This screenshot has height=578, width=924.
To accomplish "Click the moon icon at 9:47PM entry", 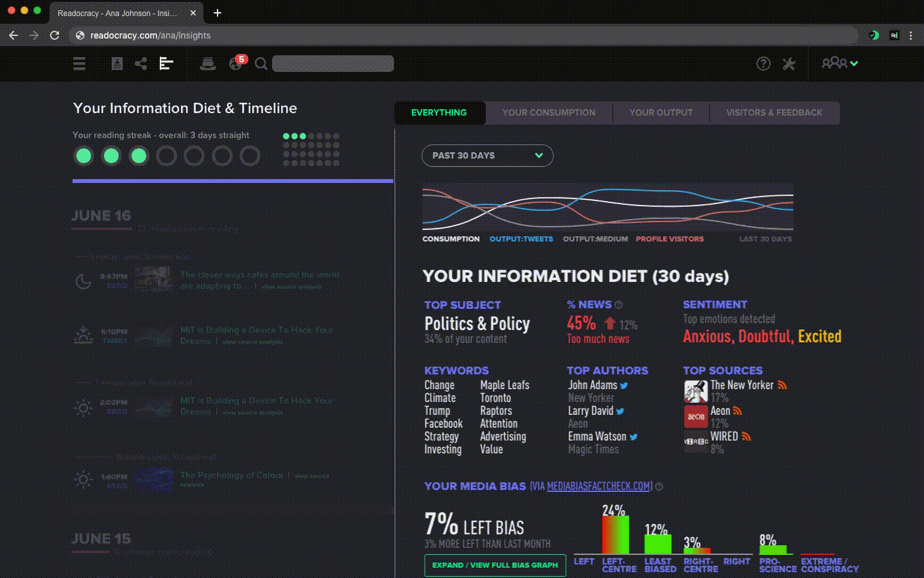I will (83, 281).
